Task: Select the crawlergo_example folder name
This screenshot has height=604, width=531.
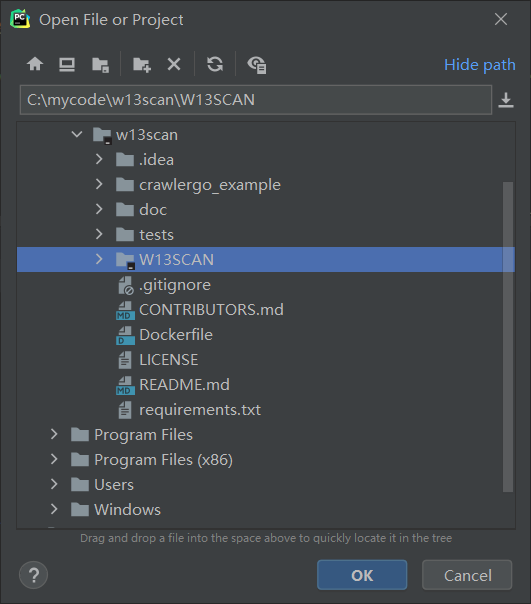Action: click(210, 185)
